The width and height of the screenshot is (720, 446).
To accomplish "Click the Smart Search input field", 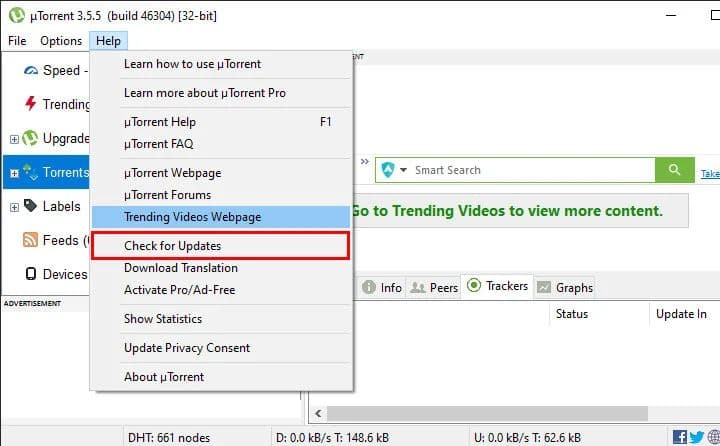I will [x=533, y=170].
